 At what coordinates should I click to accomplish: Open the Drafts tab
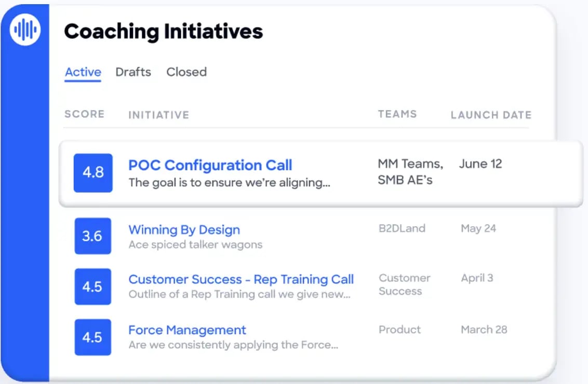coord(133,72)
